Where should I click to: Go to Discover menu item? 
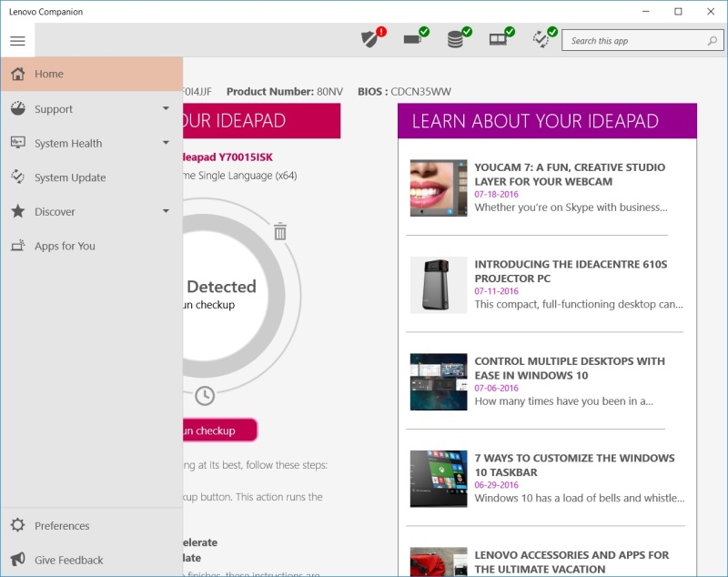(92, 212)
